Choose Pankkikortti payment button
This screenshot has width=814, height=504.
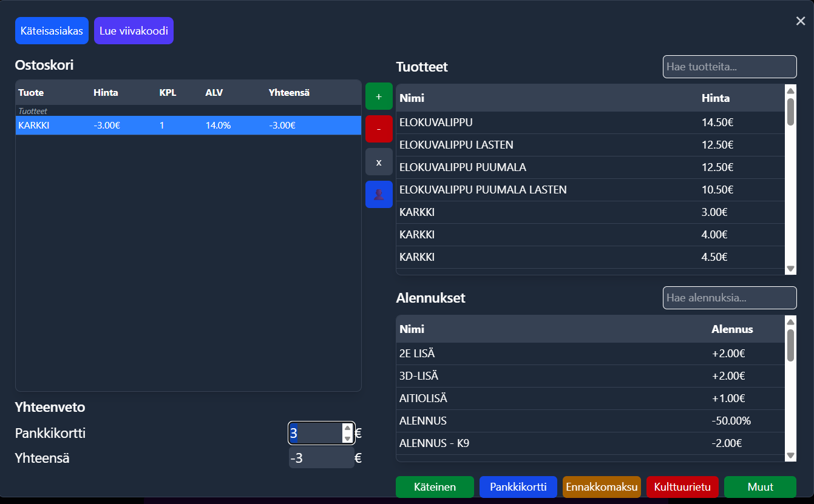click(x=518, y=487)
